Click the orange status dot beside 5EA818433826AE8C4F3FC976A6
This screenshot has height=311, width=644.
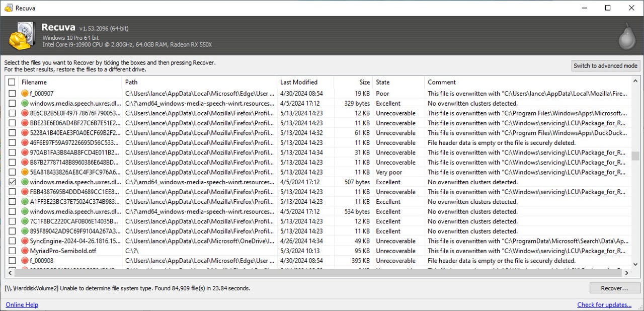pos(25,172)
